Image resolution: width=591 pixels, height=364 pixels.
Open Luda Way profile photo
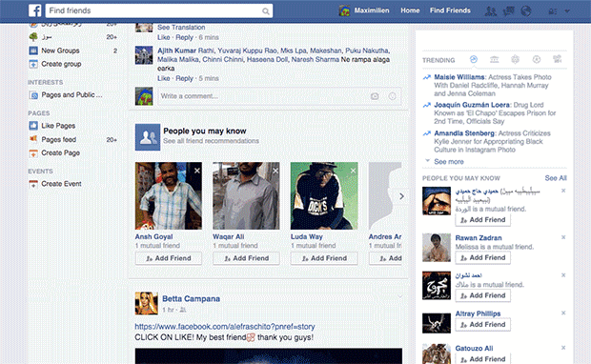pyautogui.click(x=324, y=196)
